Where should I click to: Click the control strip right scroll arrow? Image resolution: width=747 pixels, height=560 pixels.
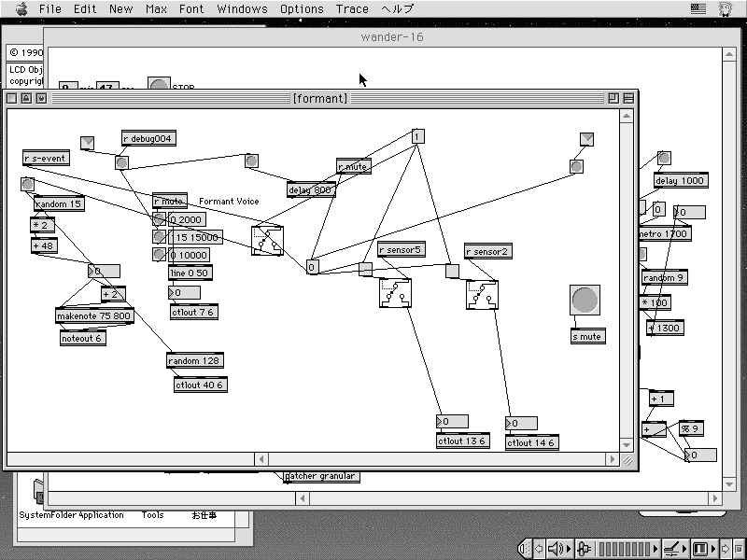[x=726, y=549]
